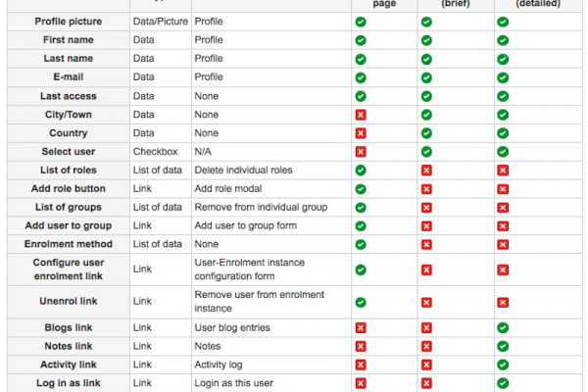Click the Activity log cell text
The image size is (588, 392).
pyautogui.click(x=219, y=365)
